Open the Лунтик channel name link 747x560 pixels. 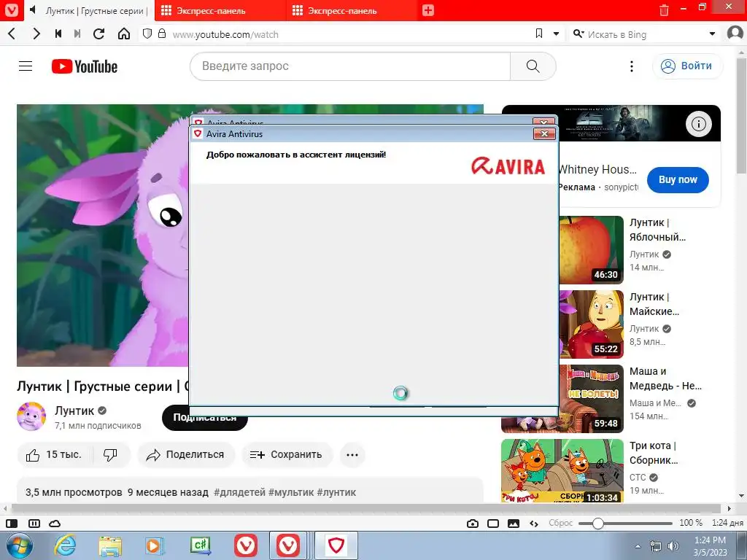pos(74,411)
